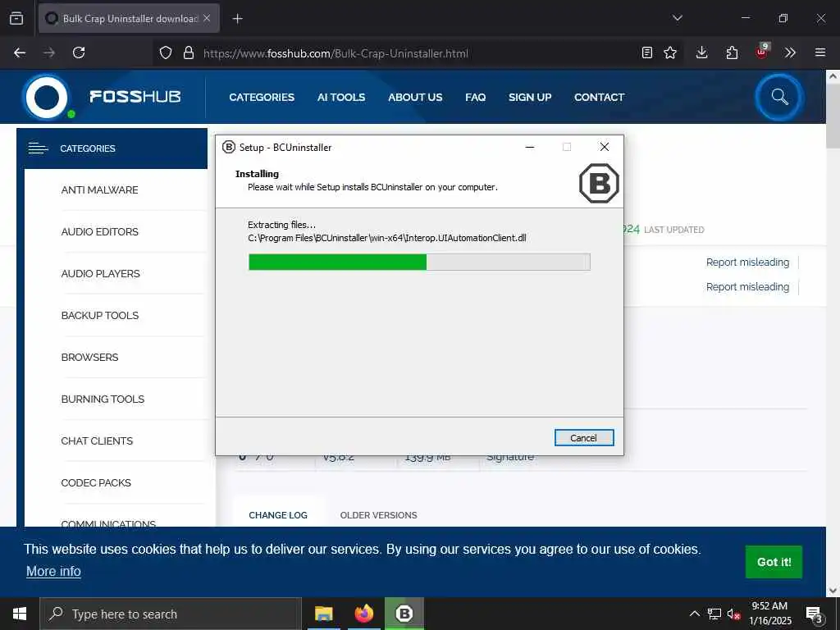Click the page vertical scrollbar thumb
This screenshot has height=630, width=840.
[x=833, y=115]
